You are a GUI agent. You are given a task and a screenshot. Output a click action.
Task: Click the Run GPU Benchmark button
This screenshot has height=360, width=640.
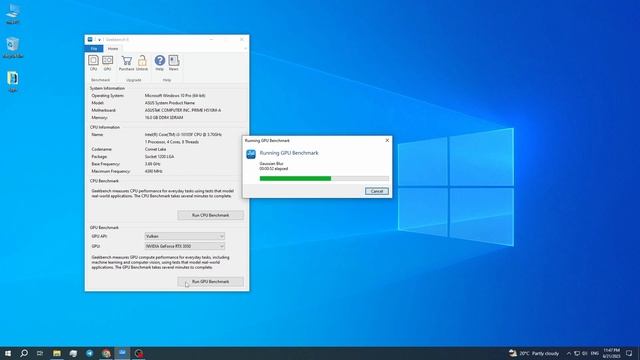(211, 282)
